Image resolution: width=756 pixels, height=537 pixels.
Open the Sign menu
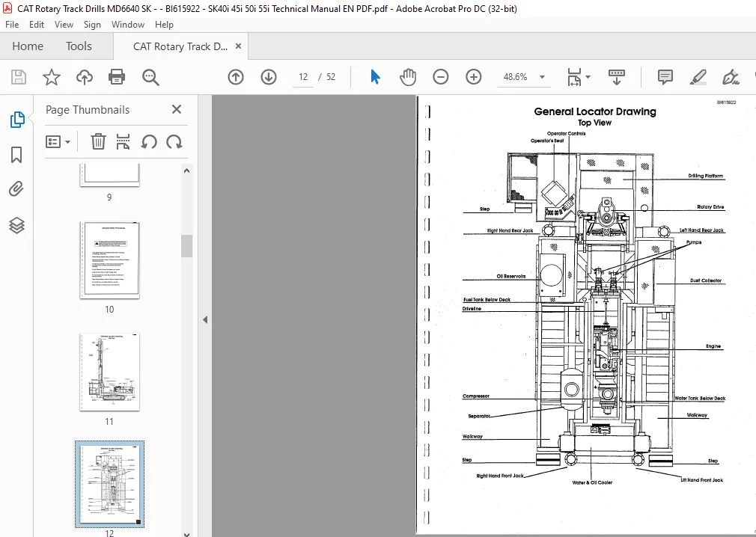pos(92,25)
